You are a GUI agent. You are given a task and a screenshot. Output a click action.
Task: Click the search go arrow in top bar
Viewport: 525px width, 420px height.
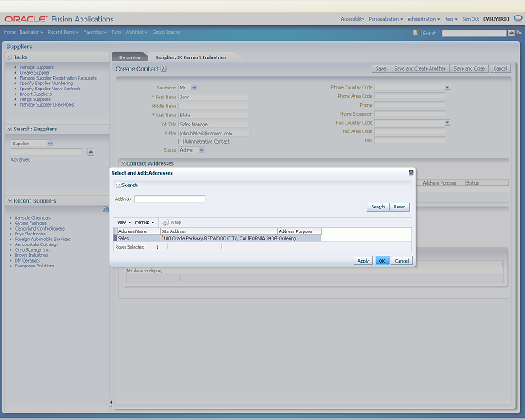(x=511, y=33)
